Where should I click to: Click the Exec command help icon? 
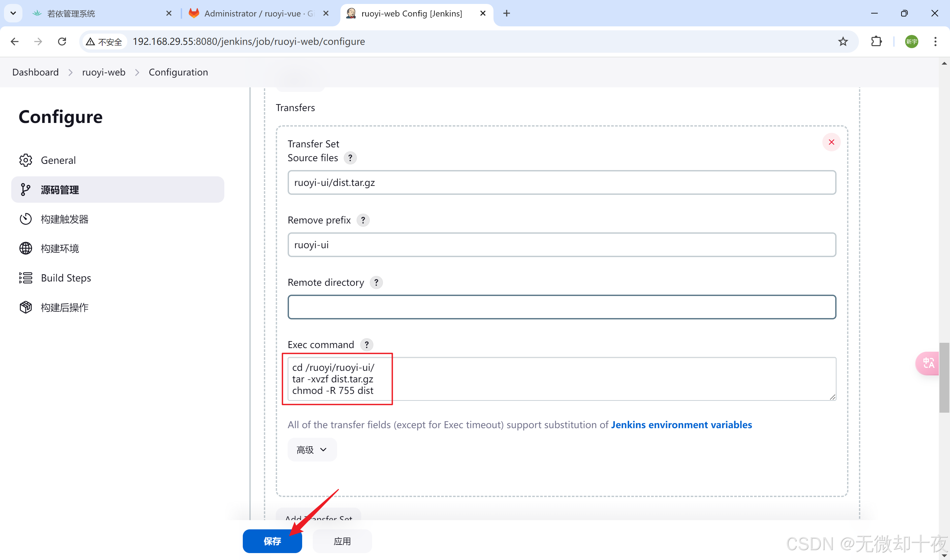(366, 344)
